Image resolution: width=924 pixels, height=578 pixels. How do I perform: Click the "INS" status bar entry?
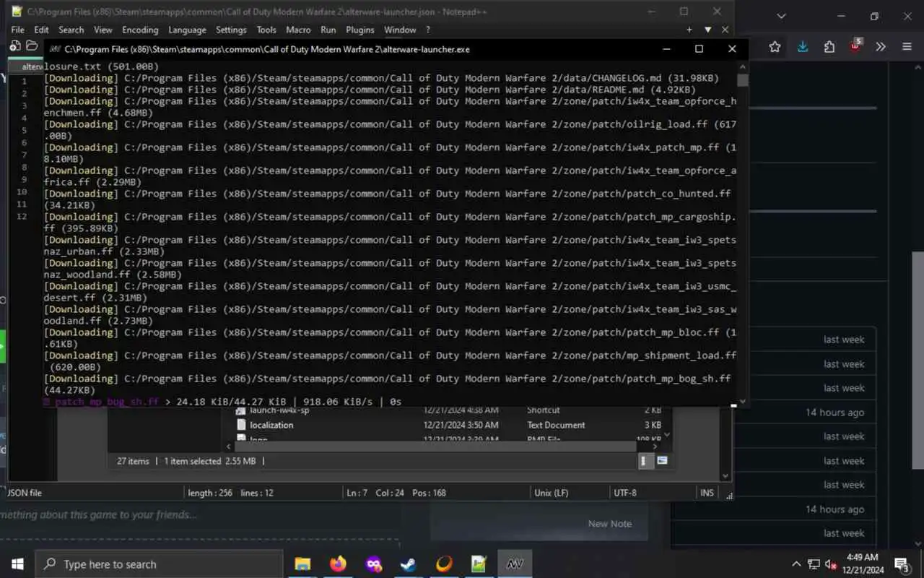pyautogui.click(x=707, y=493)
